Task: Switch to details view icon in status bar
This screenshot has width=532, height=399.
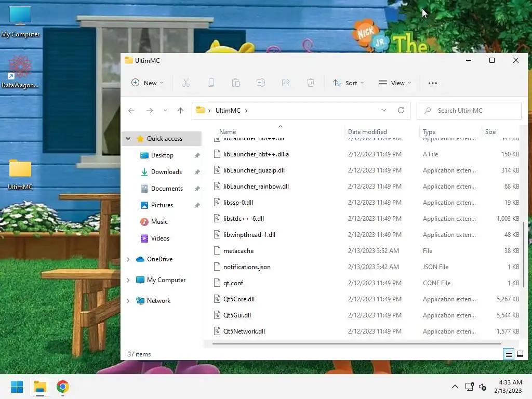Action: tap(509, 354)
